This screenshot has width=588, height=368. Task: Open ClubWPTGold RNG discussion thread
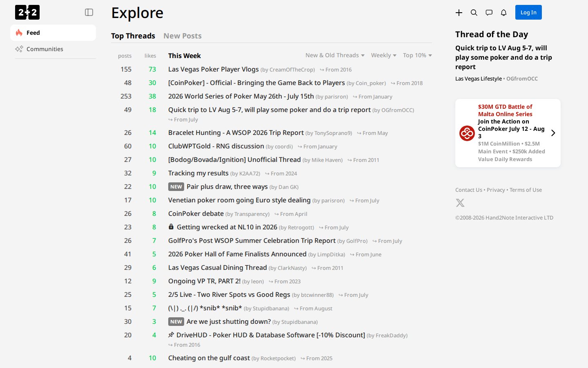pyautogui.click(x=216, y=146)
